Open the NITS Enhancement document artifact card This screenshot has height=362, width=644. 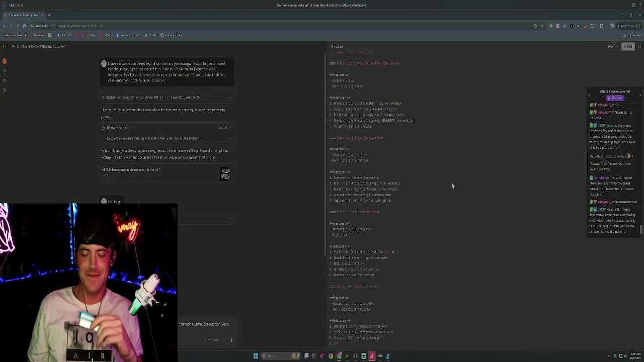[167, 172]
